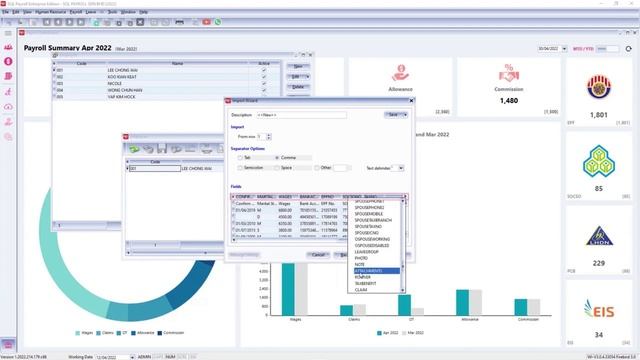Screen dimensions: 640x360
Task: Click the Allowance hand-coin icon card
Action: click(x=400, y=73)
